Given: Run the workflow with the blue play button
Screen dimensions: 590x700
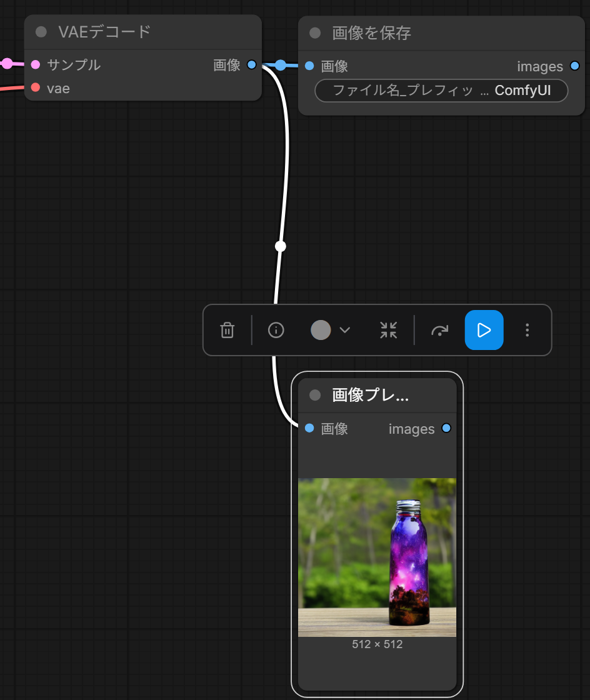Looking at the screenshot, I should (484, 330).
